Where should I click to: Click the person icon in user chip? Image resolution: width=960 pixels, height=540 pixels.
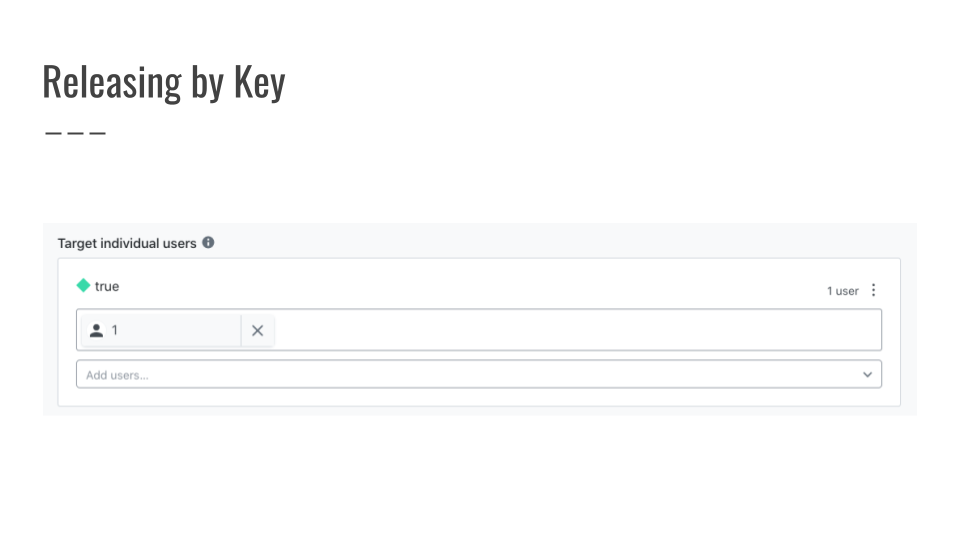click(x=96, y=331)
